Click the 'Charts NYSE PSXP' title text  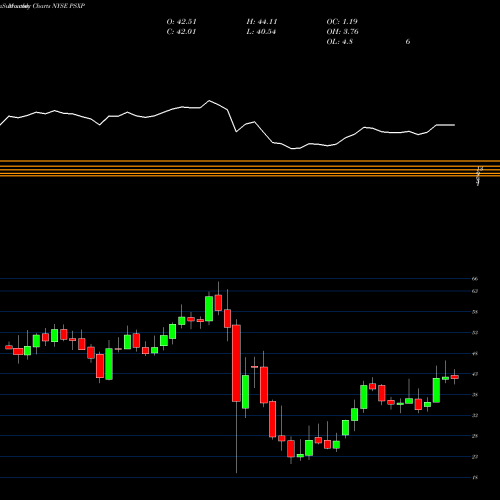tap(59, 6)
